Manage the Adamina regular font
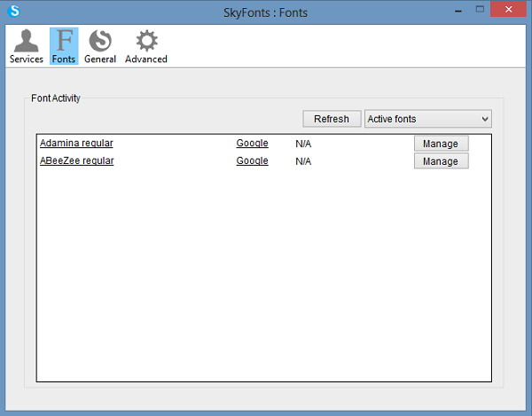Screen dimensions: 532x416 [441, 144]
